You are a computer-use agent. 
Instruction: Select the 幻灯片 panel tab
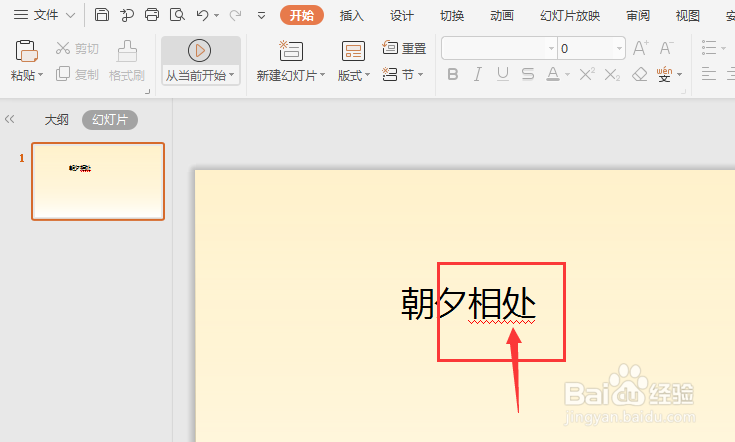coord(110,120)
